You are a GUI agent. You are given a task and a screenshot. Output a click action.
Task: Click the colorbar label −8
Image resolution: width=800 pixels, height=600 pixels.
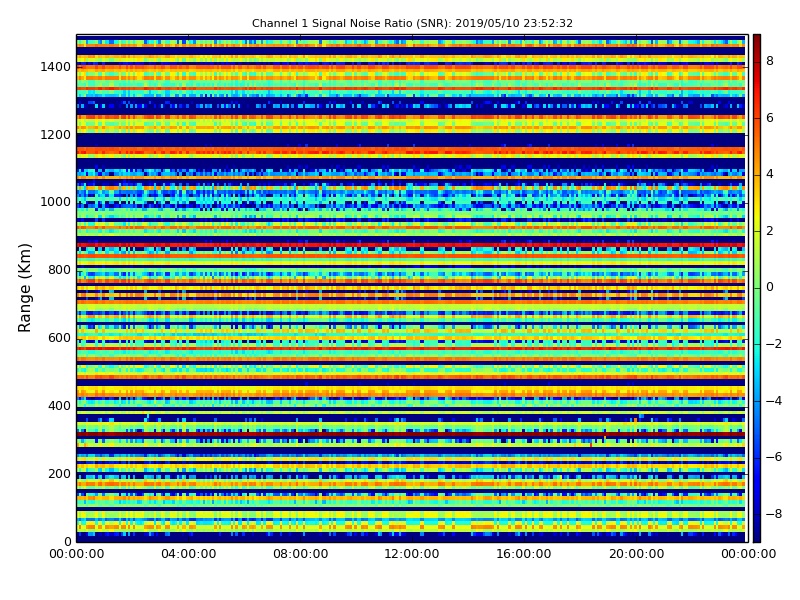[774, 514]
